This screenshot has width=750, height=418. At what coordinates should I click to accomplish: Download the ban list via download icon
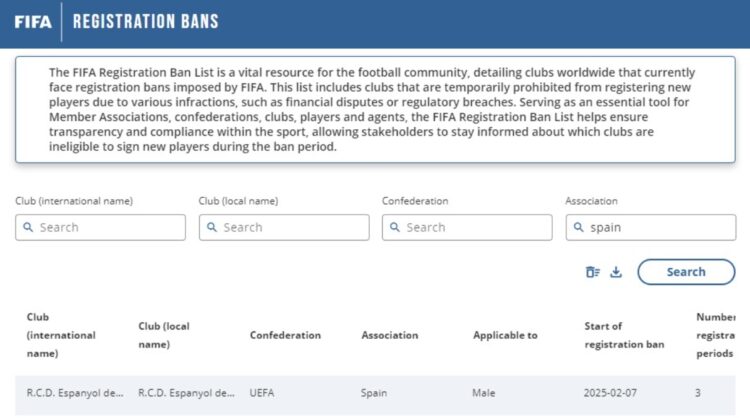[x=616, y=272]
